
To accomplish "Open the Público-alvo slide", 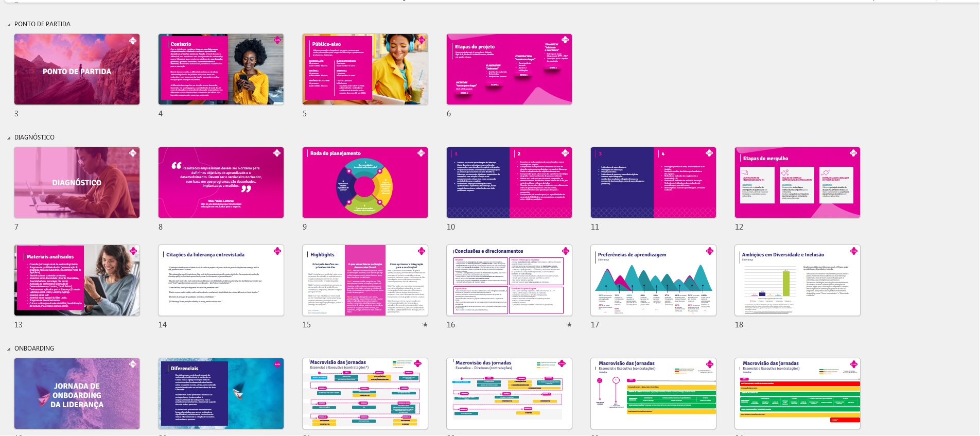I will pos(365,69).
